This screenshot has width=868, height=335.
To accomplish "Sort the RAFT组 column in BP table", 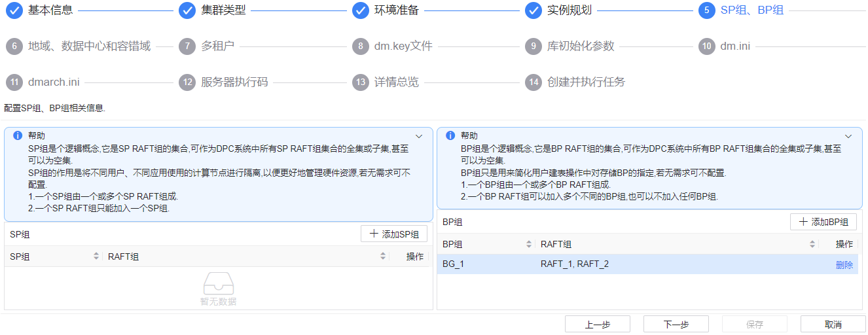I will click(812, 244).
